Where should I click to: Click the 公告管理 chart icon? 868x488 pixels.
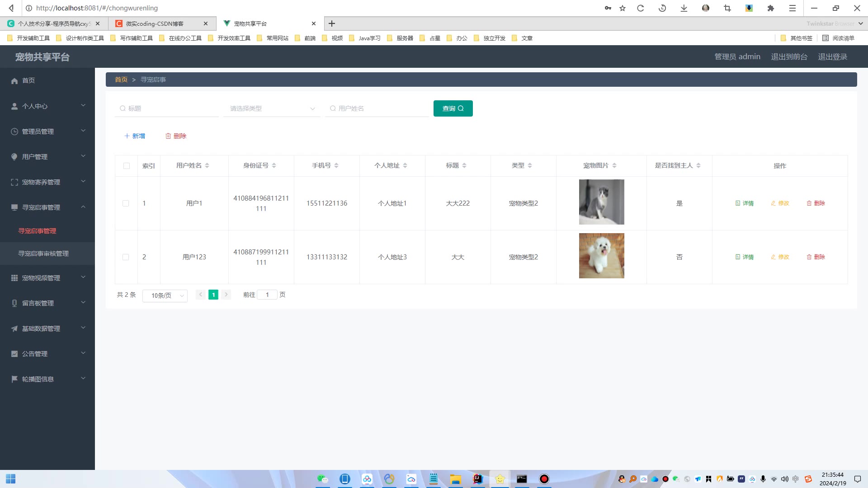(14, 354)
